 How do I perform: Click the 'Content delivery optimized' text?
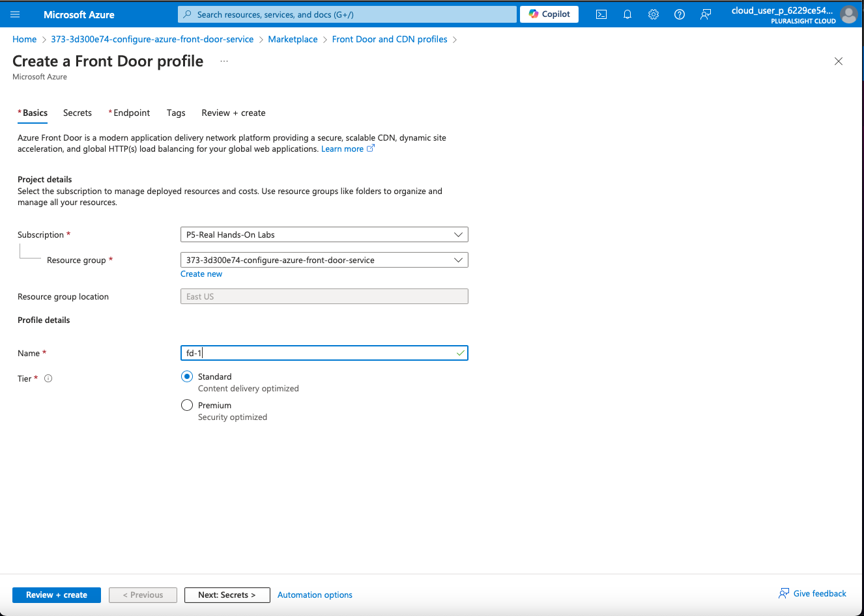pyautogui.click(x=248, y=389)
